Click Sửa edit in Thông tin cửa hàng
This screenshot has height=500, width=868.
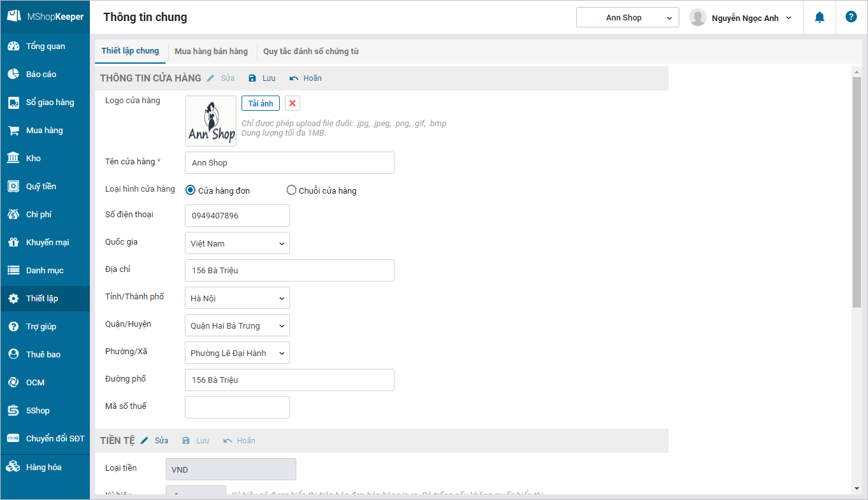click(x=221, y=78)
